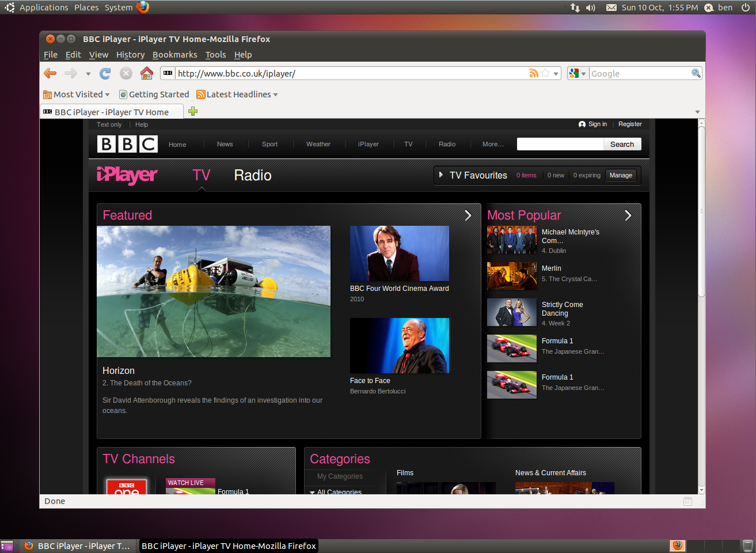The image size is (756, 553).
Task: Go back with the Firefox back arrow
Action: (51, 73)
